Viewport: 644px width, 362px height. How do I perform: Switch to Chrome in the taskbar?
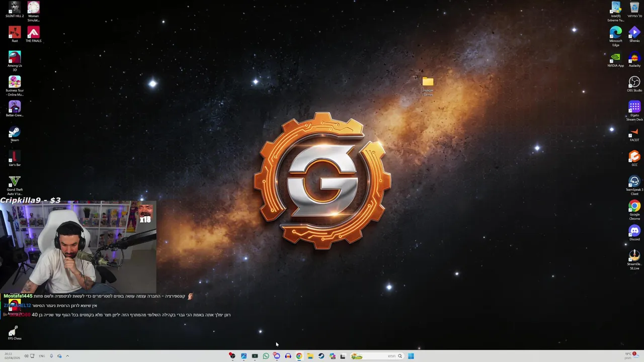tap(299, 356)
